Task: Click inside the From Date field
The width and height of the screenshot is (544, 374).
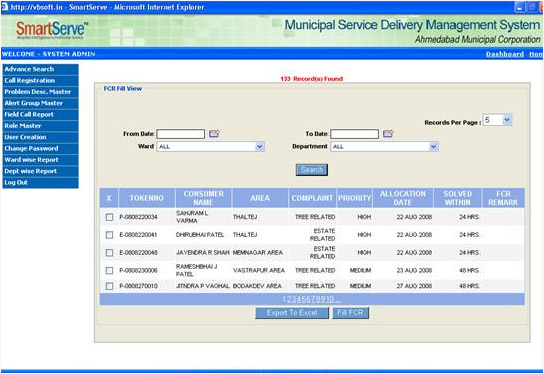Action: click(x=180, y=134)
